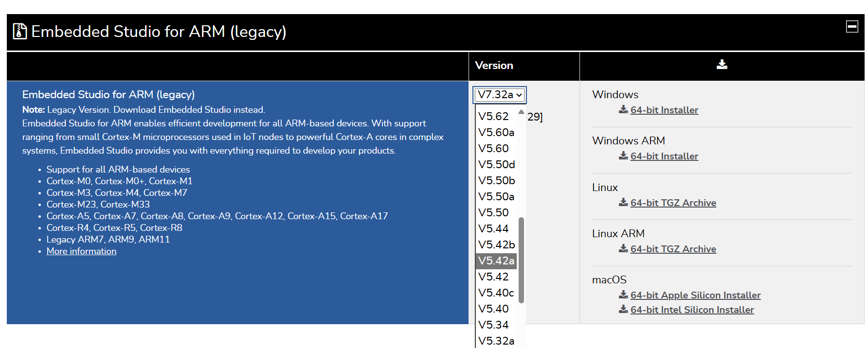
Task: Click the scroll-up arrow in the version list
Action: coord(521,112)
